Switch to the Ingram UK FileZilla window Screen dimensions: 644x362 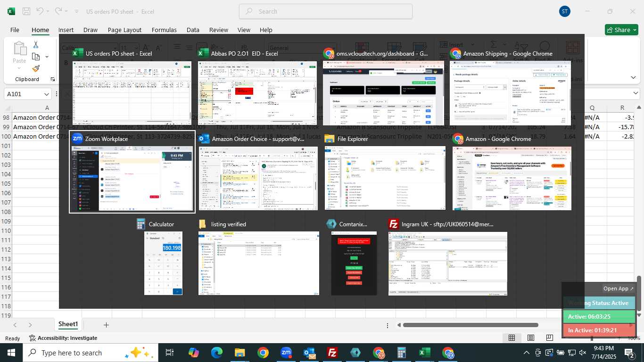(447, 258)
